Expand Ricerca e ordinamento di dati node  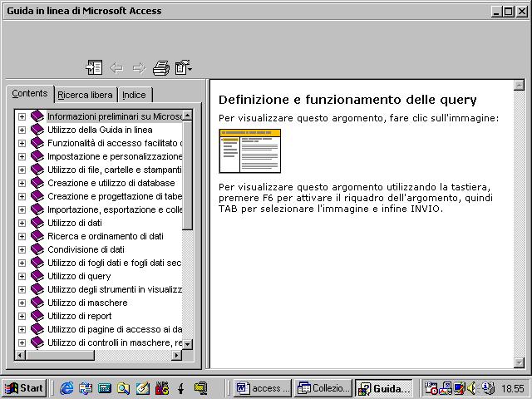coord(22,236)
